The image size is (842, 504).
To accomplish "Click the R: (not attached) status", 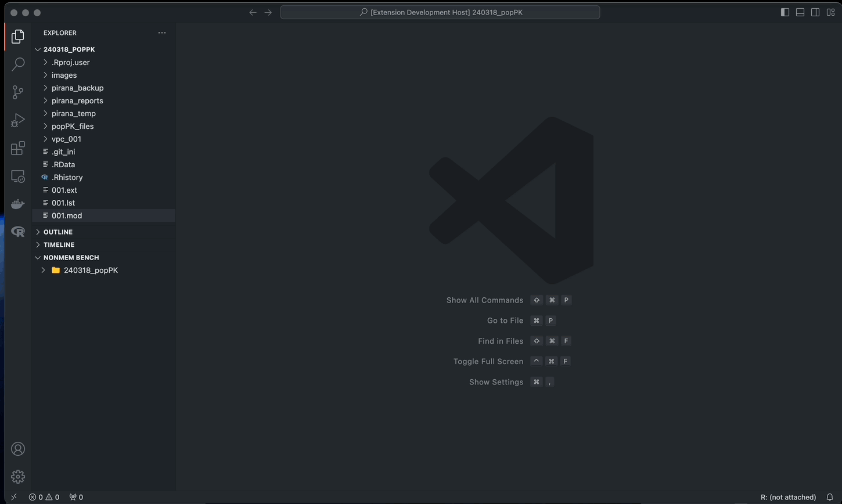I will (x=788, y=497).
